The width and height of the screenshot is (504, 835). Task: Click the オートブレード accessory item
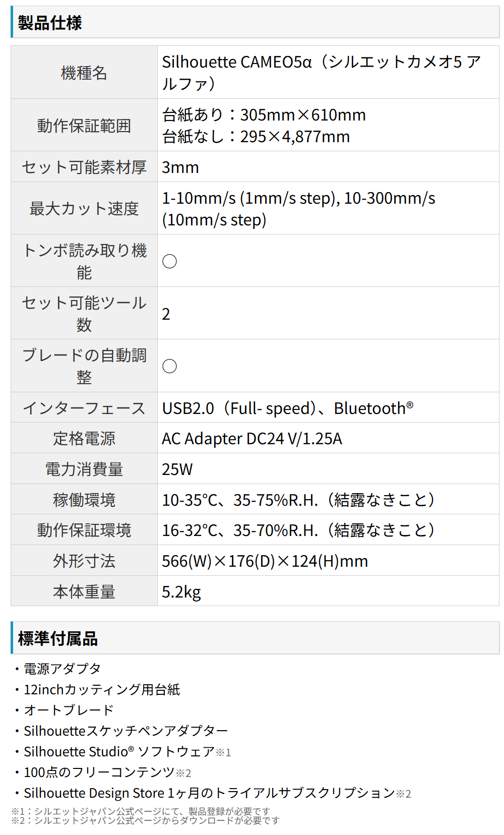tap(69, 710)
